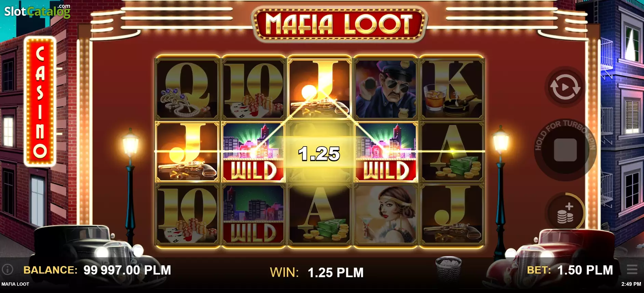Click the A cash symbol in last reel

click(452, 152)
